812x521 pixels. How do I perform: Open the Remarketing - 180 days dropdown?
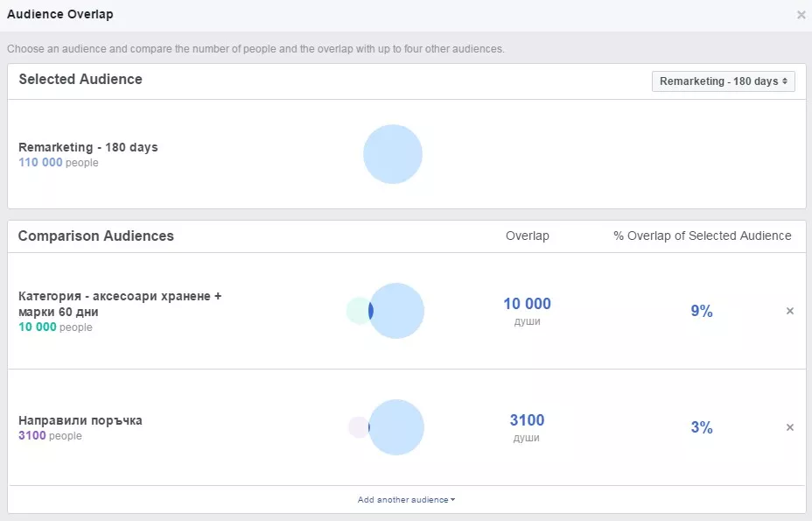(723, 81)
